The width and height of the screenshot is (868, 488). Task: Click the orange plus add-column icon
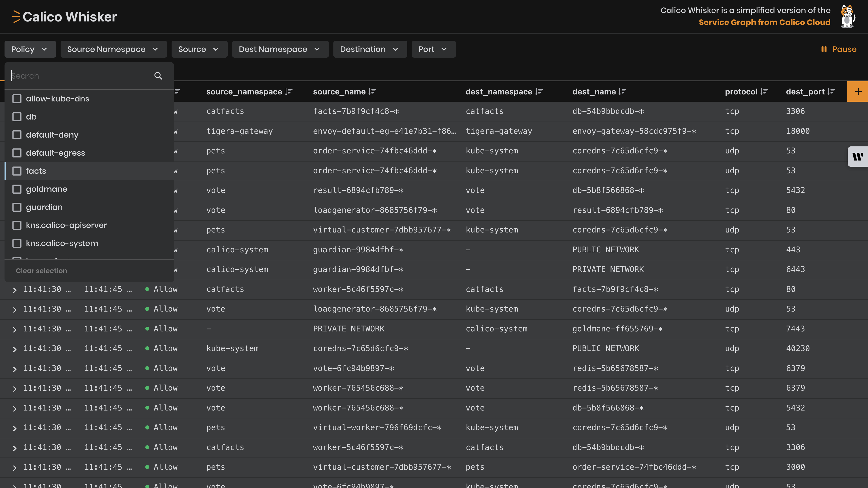(x=858, y=91)
